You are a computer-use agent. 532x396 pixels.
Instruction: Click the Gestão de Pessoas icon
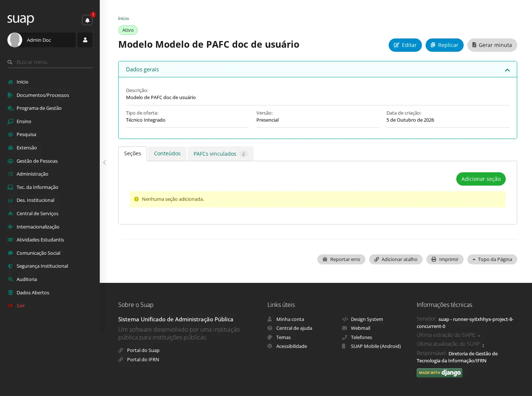(10, 161)
